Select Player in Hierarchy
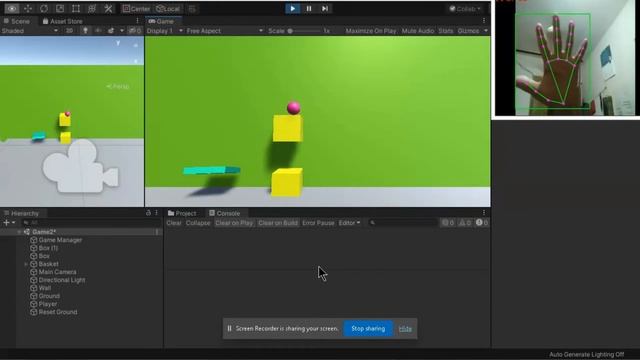 pyautogui.click(x=48, y=304)
